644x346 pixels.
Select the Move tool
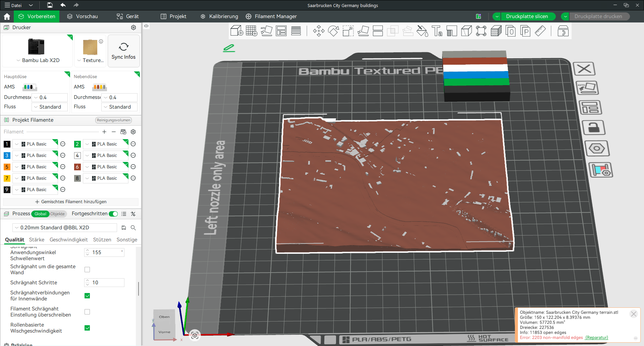coord(319,31)
